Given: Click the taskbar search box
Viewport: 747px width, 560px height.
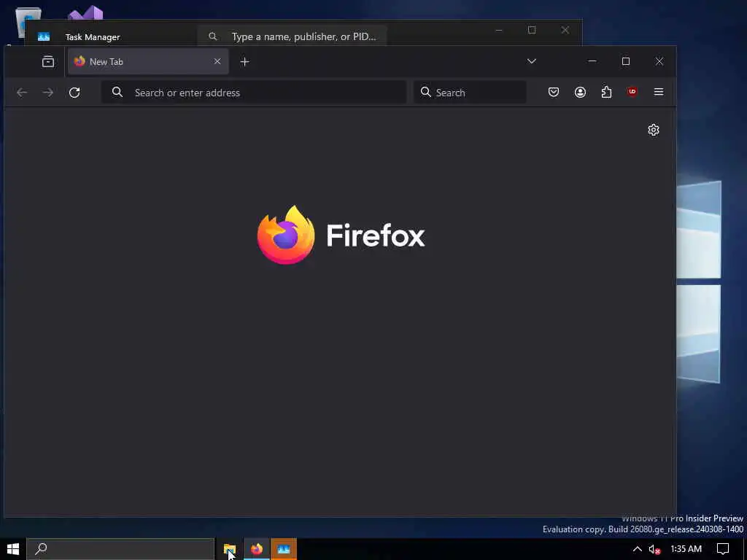Looking at the screenshot, I should click(120, 549).
